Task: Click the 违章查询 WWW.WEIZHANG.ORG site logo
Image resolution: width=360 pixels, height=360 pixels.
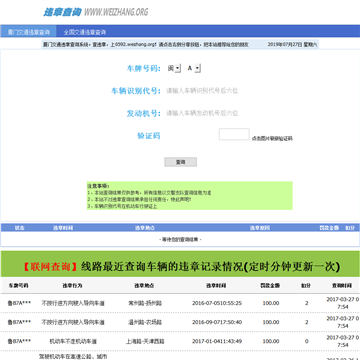Action: [96, 12]
